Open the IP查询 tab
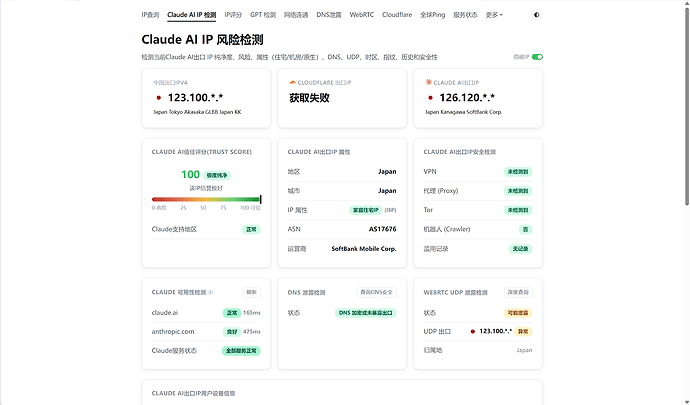 click(150, 15)
